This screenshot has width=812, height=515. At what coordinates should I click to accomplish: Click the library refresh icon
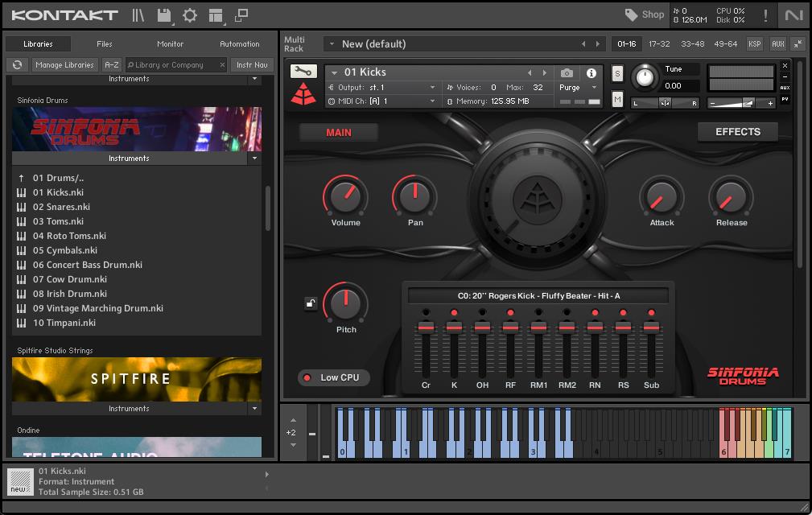click(x=17, y=65)
